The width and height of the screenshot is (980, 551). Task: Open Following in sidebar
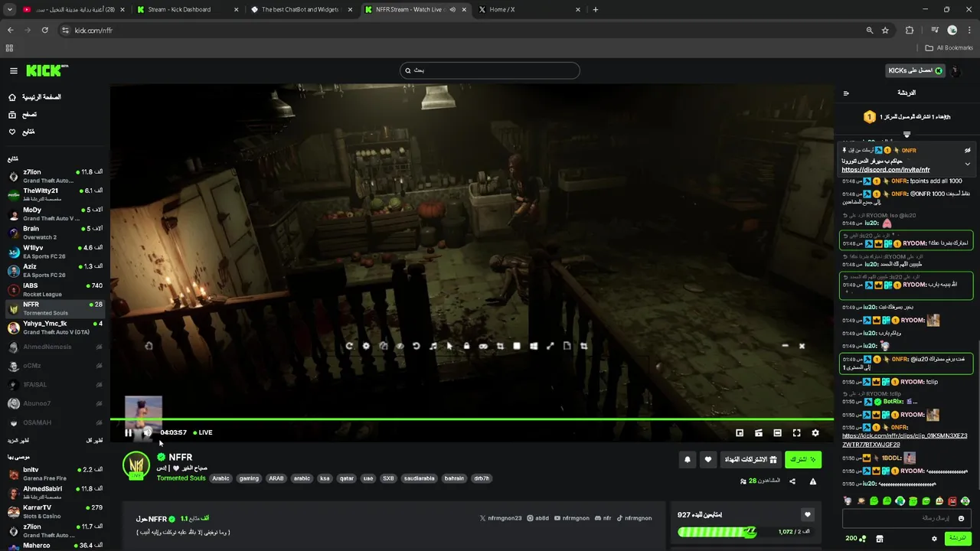(x=21, y=132)
